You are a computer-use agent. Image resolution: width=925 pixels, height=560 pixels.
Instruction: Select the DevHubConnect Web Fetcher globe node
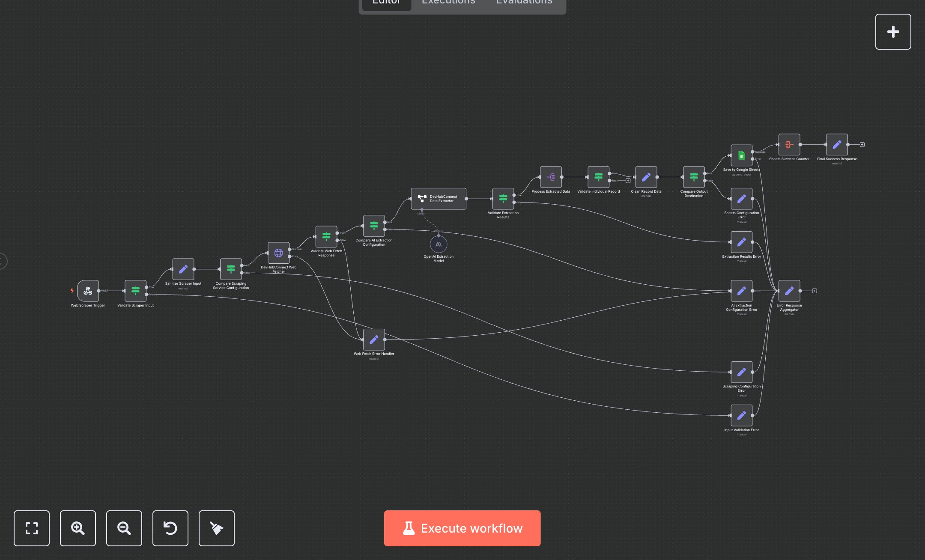[x=278, y=253]
